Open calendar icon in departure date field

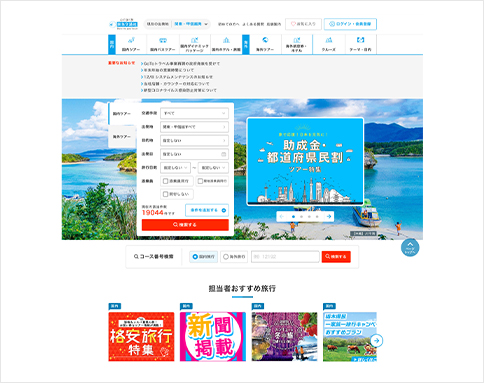(224, 154)
